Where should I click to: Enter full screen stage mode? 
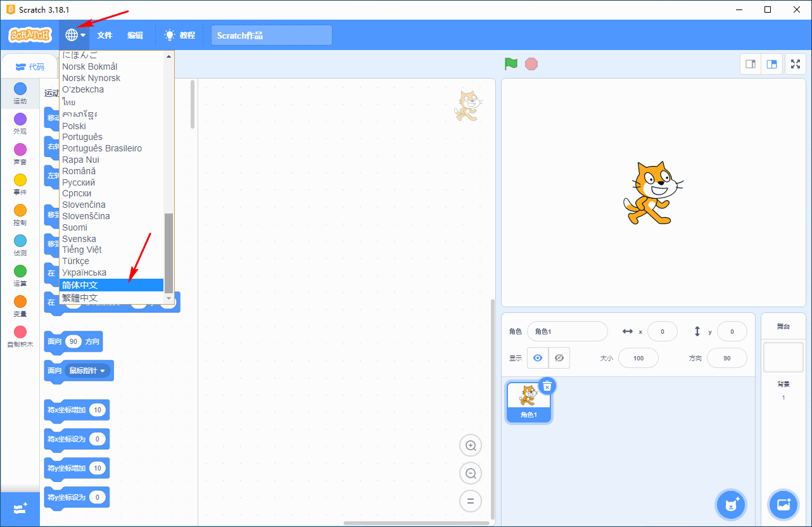(796, 64)
